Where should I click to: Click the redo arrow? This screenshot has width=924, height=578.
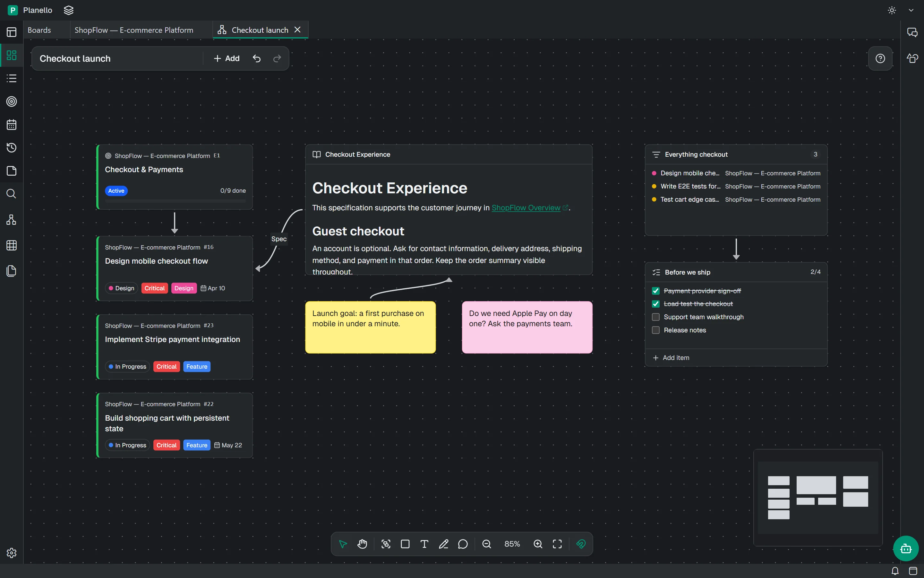click(x=277, y=58)
